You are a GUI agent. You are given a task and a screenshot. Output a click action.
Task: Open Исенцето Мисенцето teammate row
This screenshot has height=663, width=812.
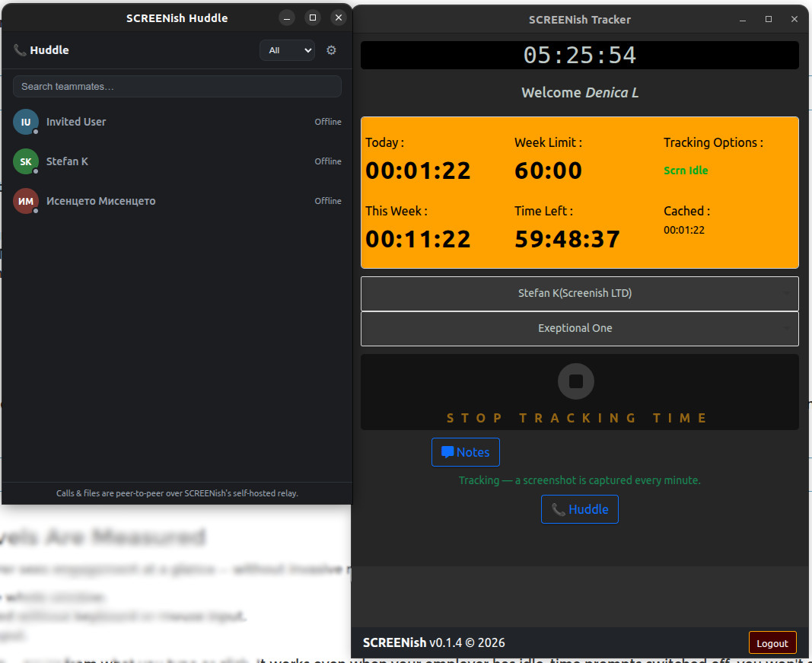click(177, 201)
